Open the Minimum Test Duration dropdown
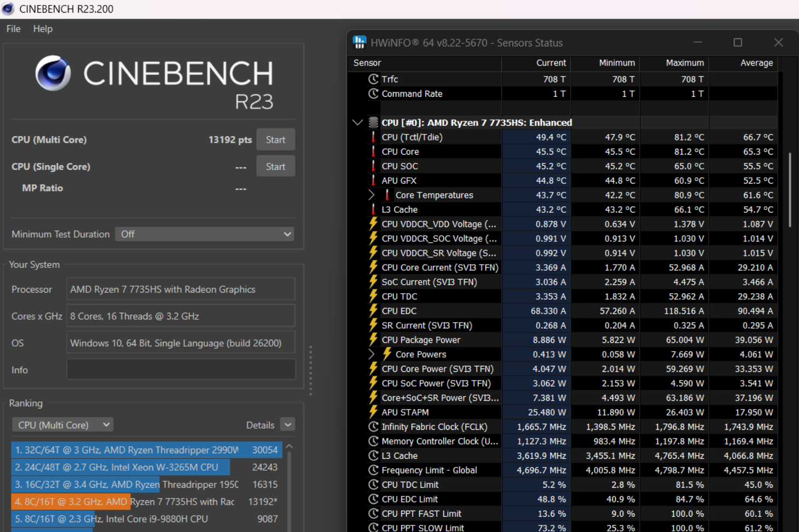 (205, 234)
